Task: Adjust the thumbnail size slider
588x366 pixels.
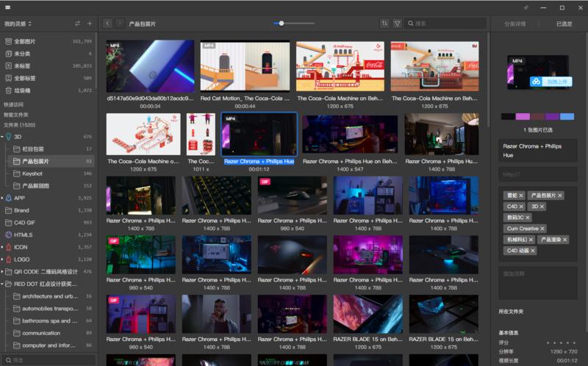Action: [x=281, y=24]
